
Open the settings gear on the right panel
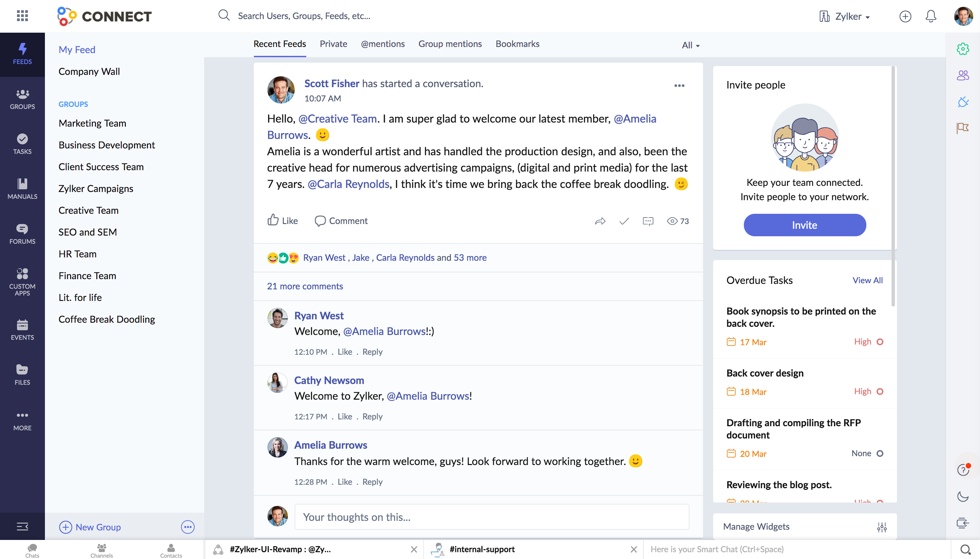click(x=963, y=49)
